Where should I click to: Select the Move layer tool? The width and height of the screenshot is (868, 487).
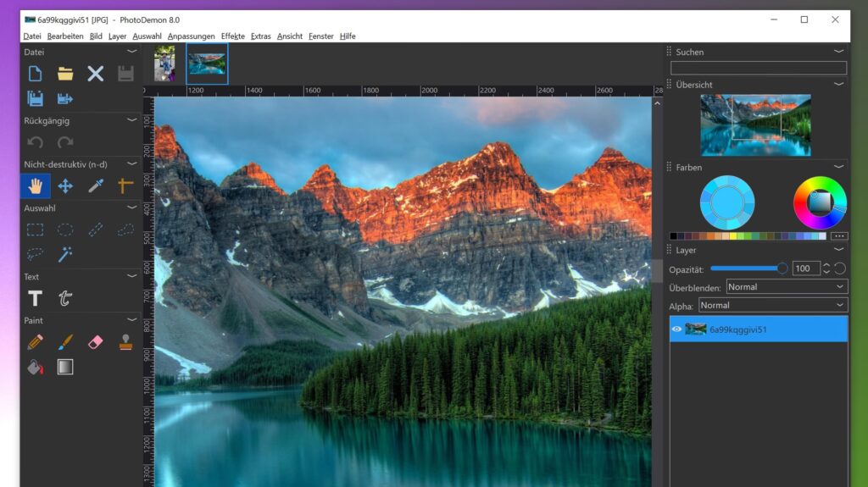pos(65,186)
